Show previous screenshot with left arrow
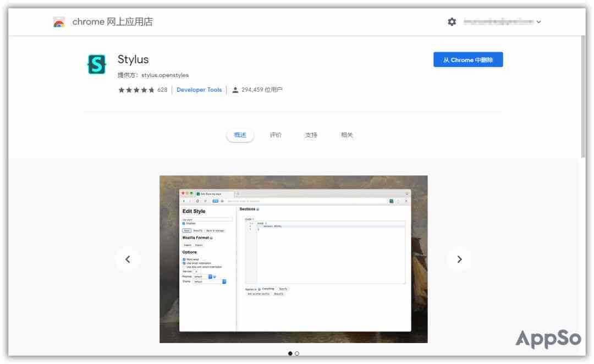This screenshot has height=364, width=594. point(128,260)
